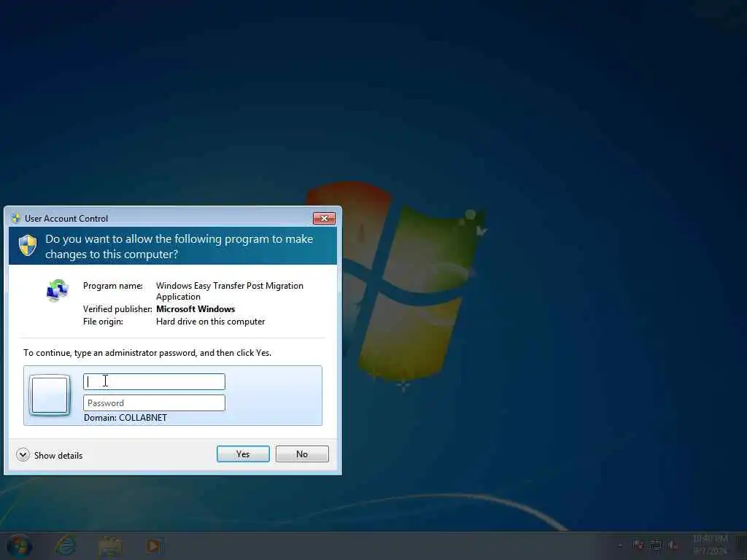
Task: Click the 'Show details' label
Action: [58, 455]
